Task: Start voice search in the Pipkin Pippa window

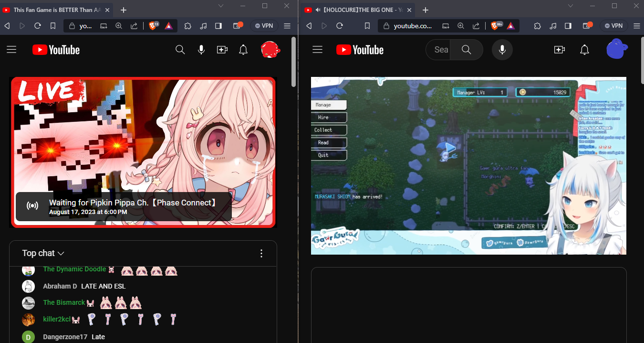Action: click(x=201, y=50)
